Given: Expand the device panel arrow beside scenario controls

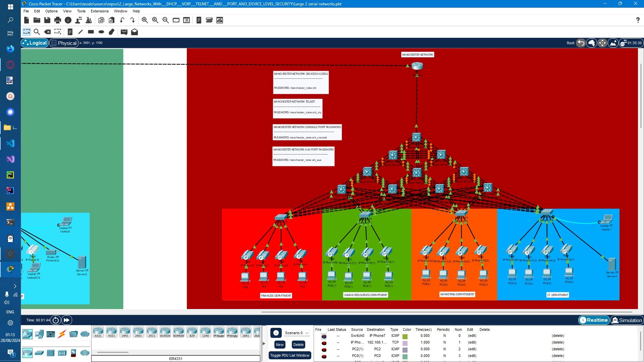Looking at the screenshot, I should [264, 344].
